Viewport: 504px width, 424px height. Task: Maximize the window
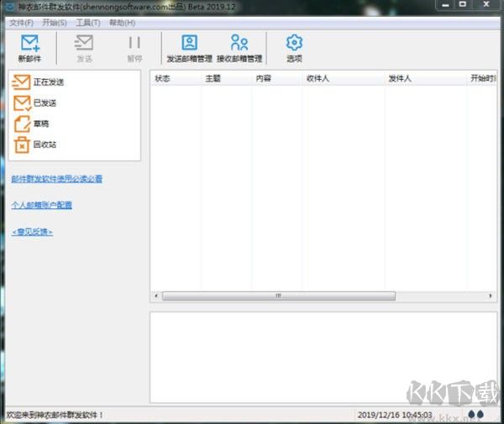pyautogui.click(x=463, y=4)
